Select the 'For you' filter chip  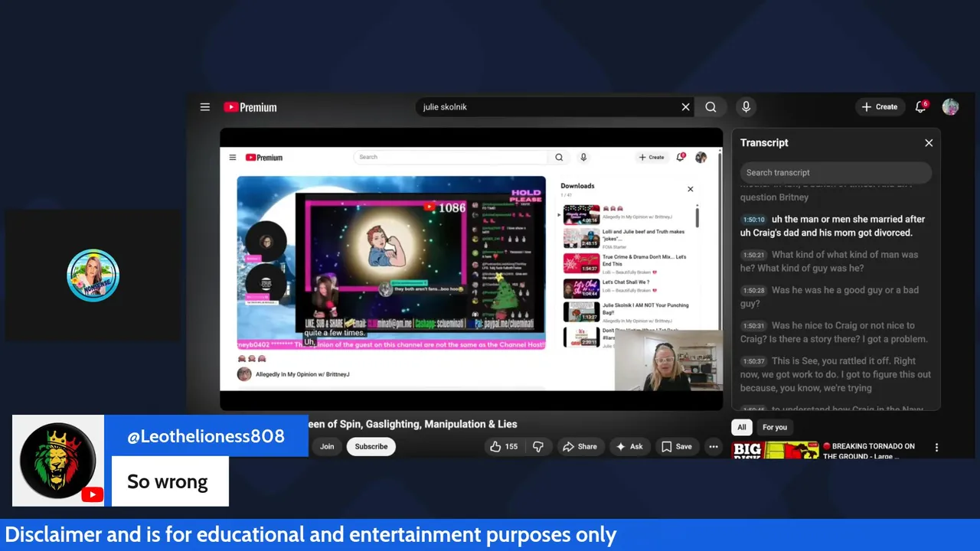775,427
